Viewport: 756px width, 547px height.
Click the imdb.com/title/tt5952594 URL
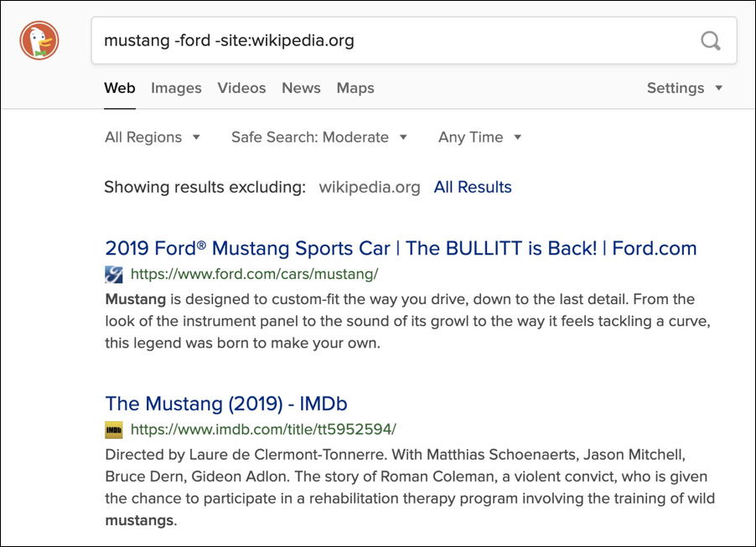pyautogui.click(x=263, y=430)
